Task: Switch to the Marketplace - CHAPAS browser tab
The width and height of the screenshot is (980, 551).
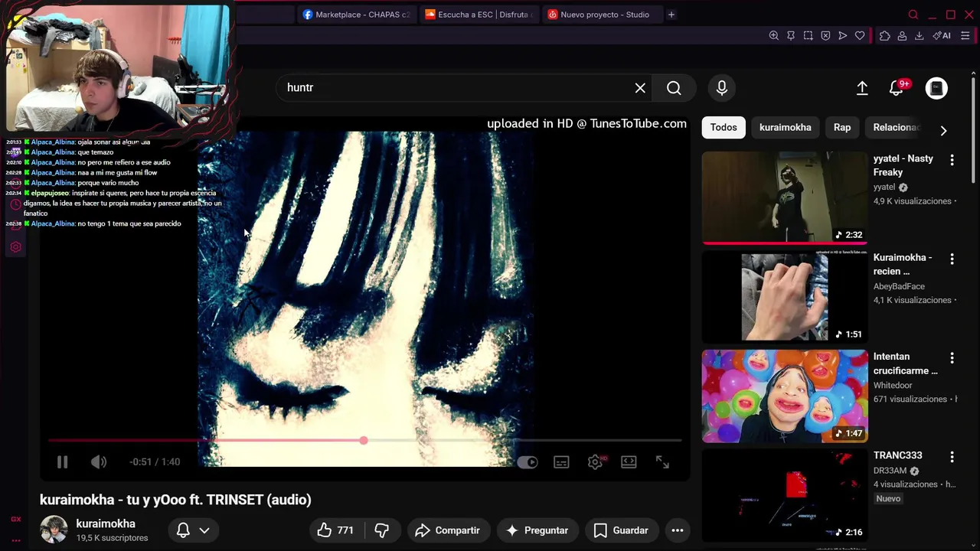Action: [357, 15]
